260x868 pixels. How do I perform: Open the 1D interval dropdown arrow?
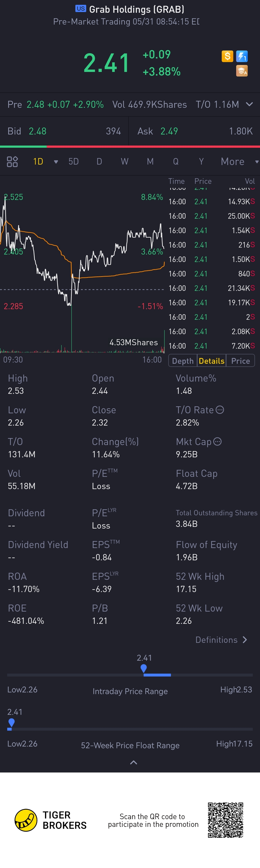tap(56, 162)
